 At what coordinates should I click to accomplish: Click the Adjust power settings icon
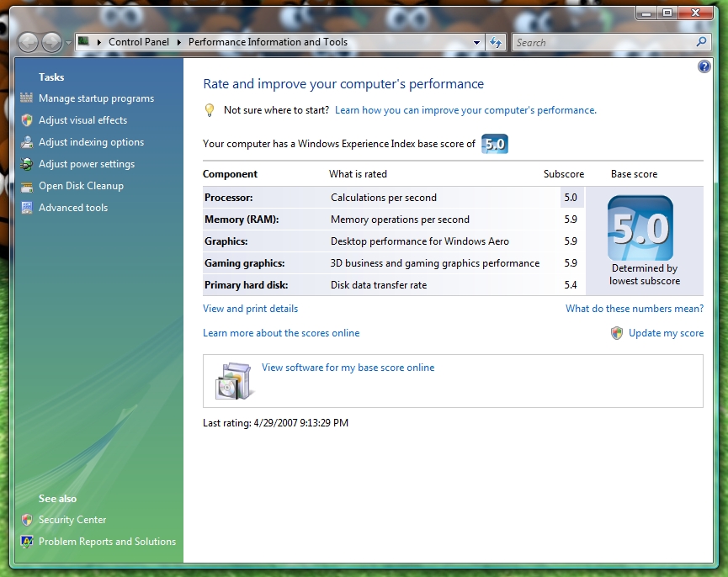pos(26,164)
